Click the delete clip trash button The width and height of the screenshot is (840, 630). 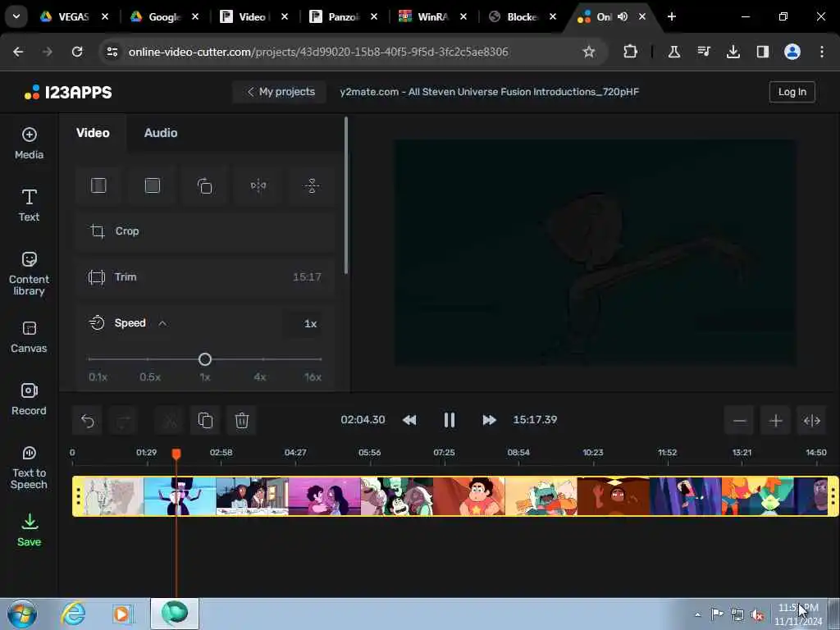point(242,421)
